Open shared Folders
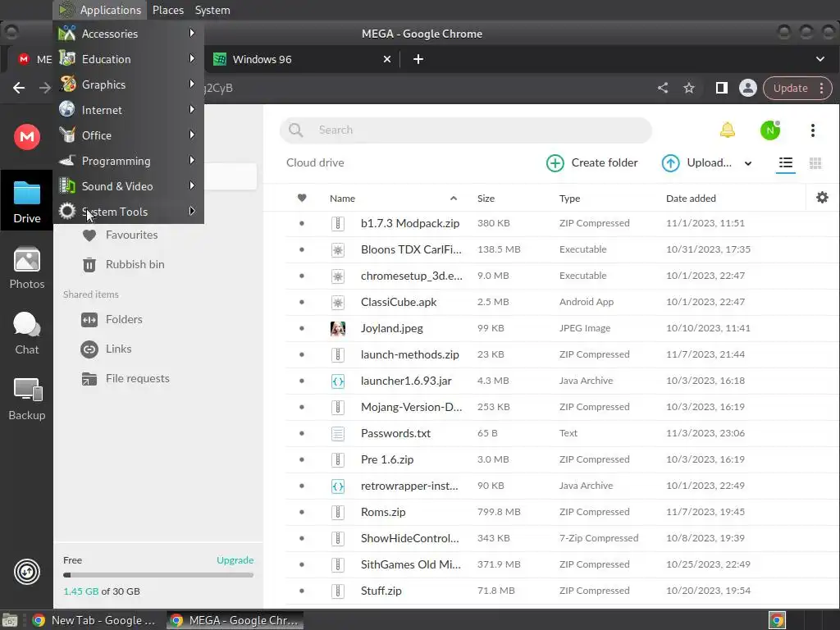This screenshot has height=630, width=840. 112,319
